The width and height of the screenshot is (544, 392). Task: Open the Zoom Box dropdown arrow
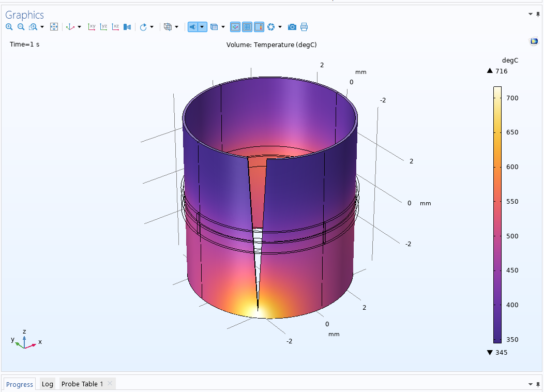pos(41,27)
